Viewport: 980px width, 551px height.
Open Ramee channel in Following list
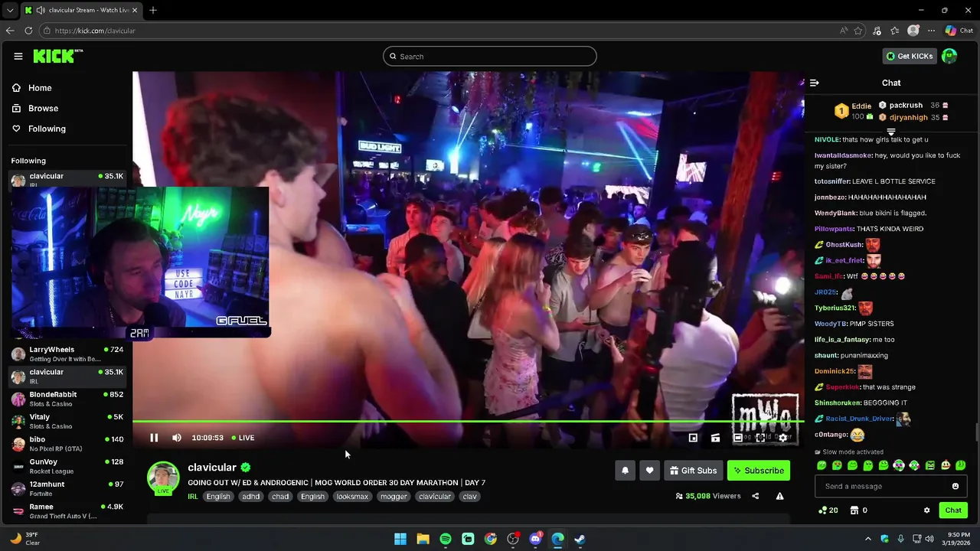coord(67,510)
